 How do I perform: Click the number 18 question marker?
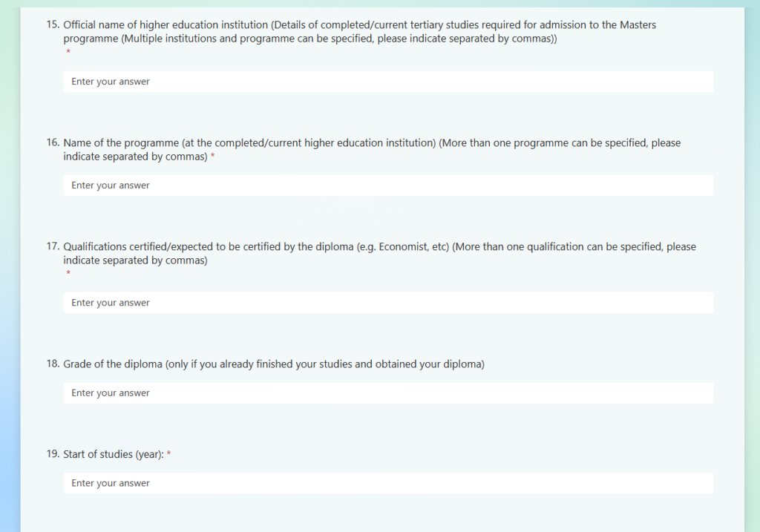[x=53, y=364]
